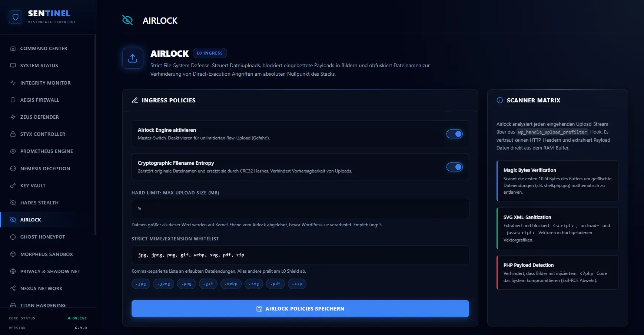644x335 pixels.
Task: Click the Command Center home icon
Action: pyautogui.click(x=13, y=48)
